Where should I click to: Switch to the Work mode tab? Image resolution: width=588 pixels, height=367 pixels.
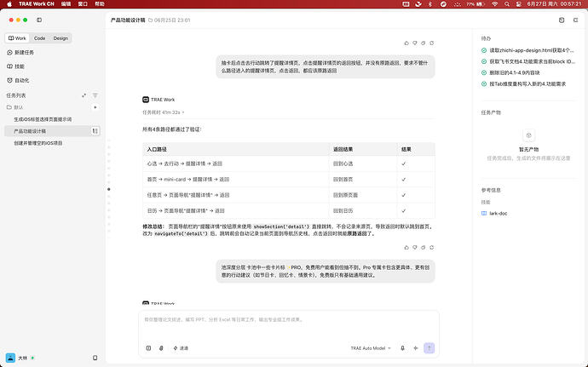click(17, 38)
